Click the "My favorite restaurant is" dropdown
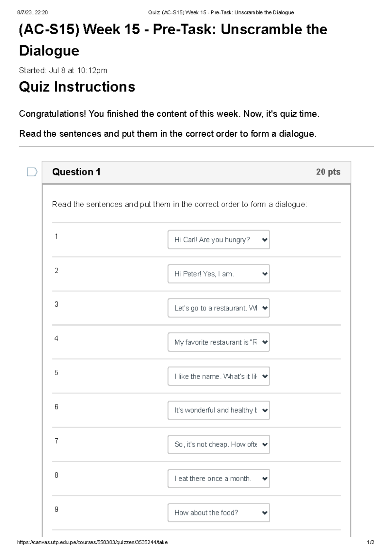 tap(218, 342)
